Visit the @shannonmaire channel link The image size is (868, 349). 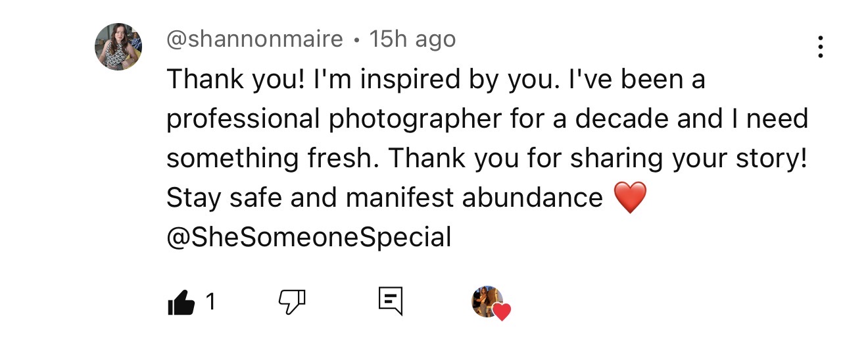[255, 40]
